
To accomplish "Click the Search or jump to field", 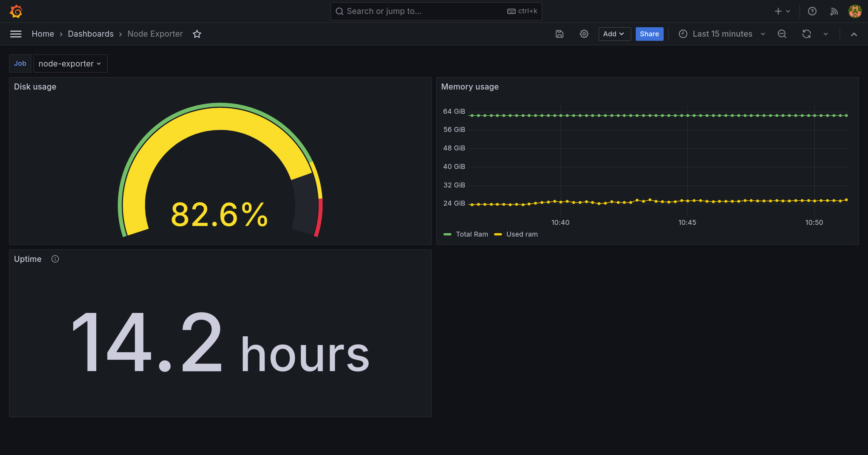I will (436, 11).
